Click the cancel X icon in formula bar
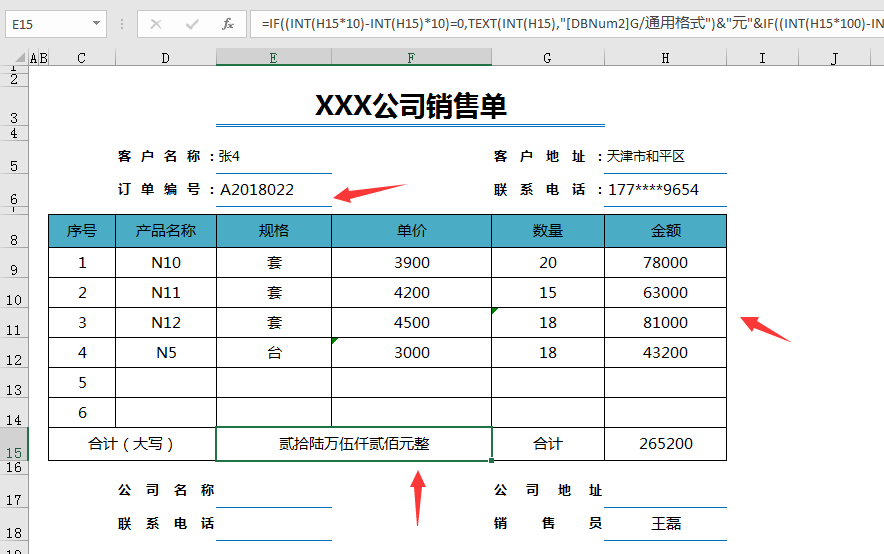 (x=156, y=24)
